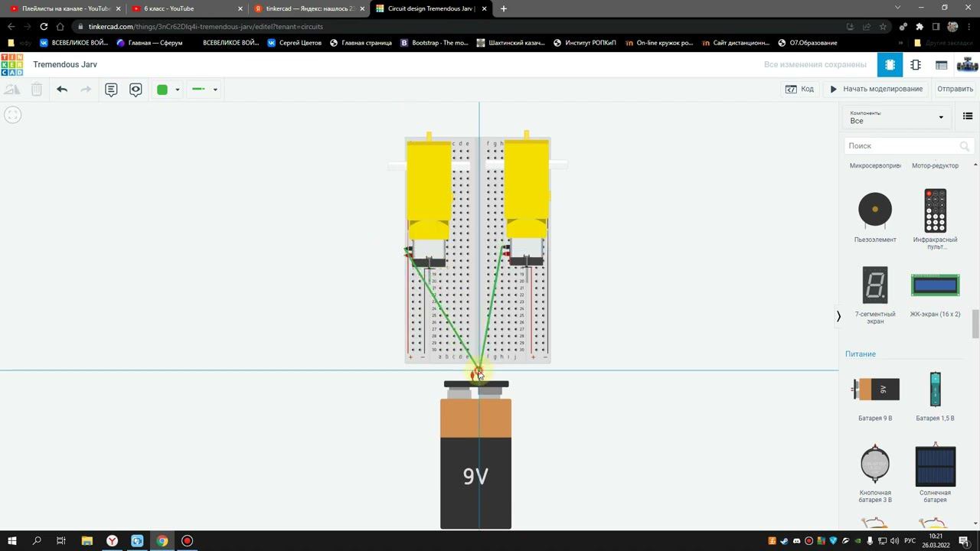This screenshot has height=551, width=980.
Task: Open the Компоненты Все dropdown
Action: (x=897, y=117)
